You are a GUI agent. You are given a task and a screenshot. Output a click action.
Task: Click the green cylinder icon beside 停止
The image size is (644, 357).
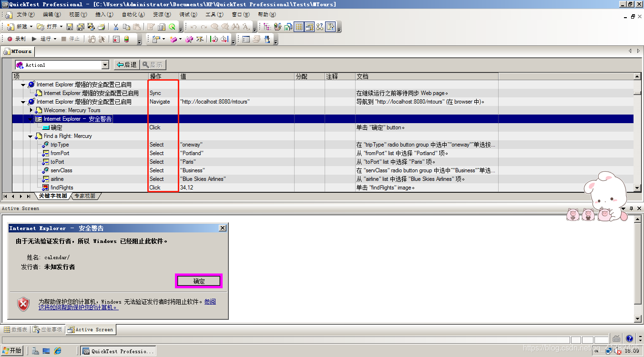(127, 39)
